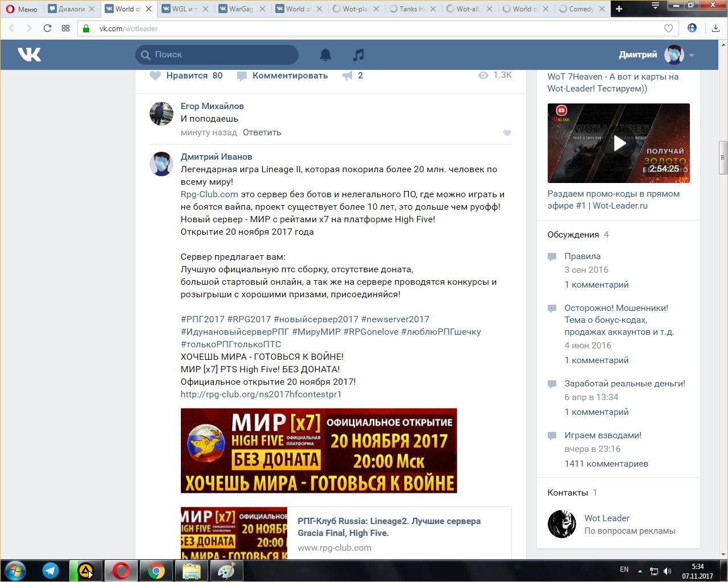This screenshot has width=728, height=582.
Task: Open the Wot Leader contact
Action: click(x=607, y=518)
